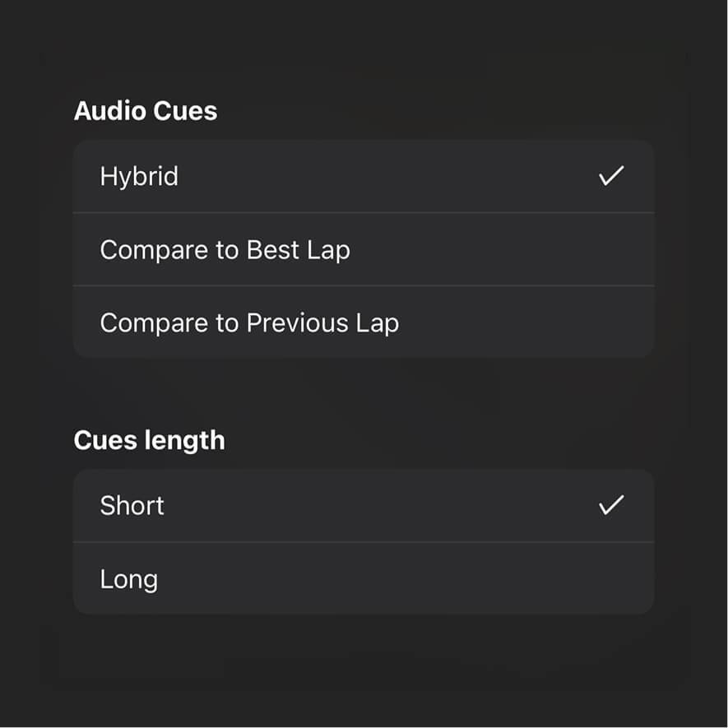
Task: Click the checkmark beside Short
Action: [x=611, y=505]
